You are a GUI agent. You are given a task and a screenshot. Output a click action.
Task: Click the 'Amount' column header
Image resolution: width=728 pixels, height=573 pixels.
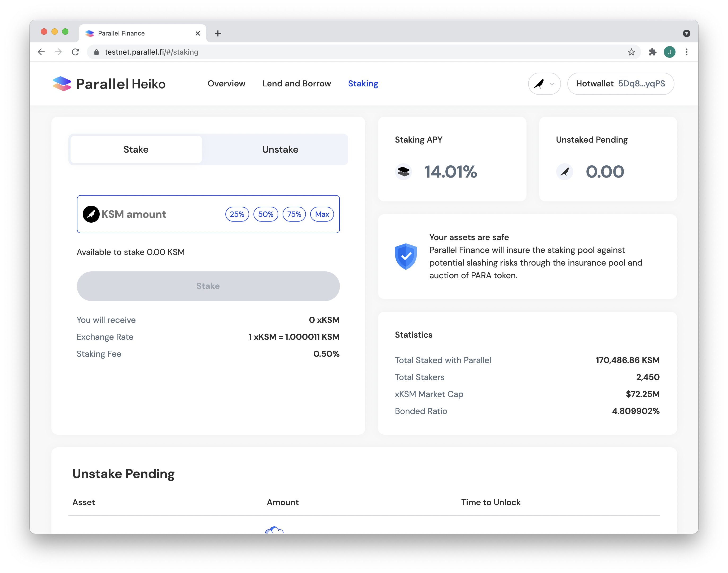tap(283, 502)
